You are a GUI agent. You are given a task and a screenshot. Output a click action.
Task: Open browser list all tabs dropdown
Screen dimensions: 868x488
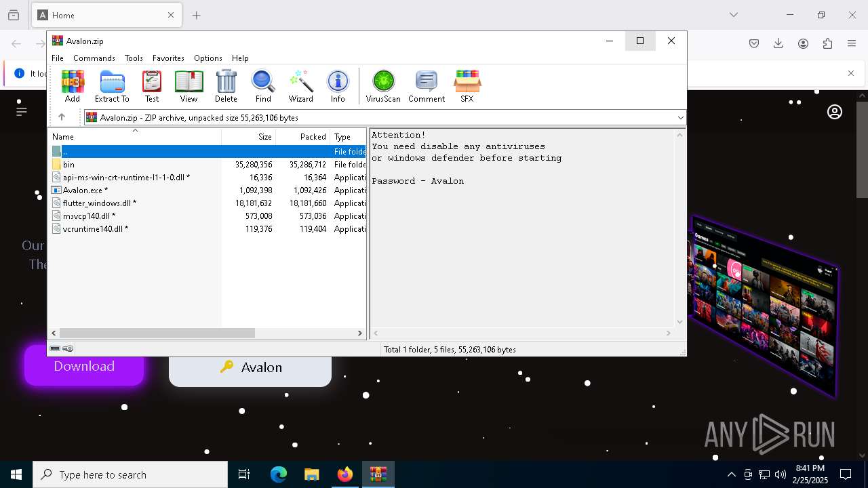click(x=734, y=15)
